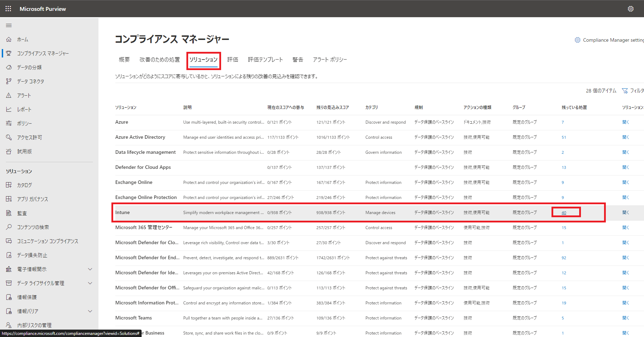The height and width of the screenshot is (337, 644).
Task: Click the 情報バリア icon
Action: pos(9,311)
